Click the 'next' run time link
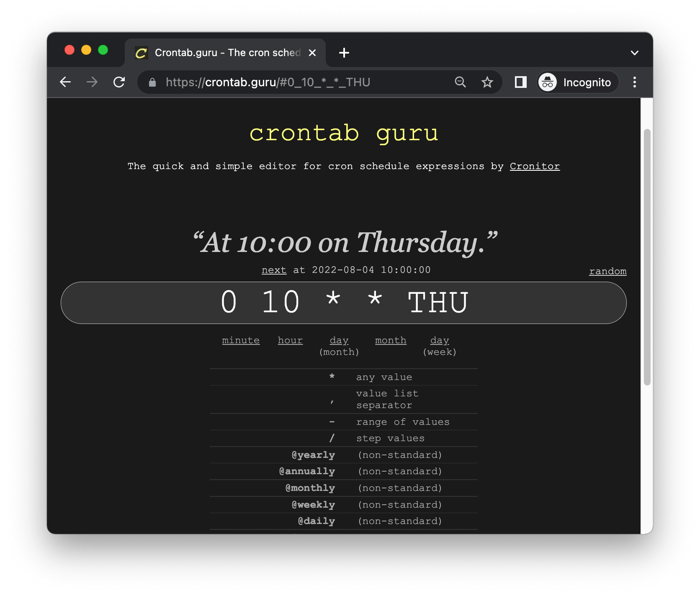This screenshot has height=596, width=700. click(x=274, y=270)
